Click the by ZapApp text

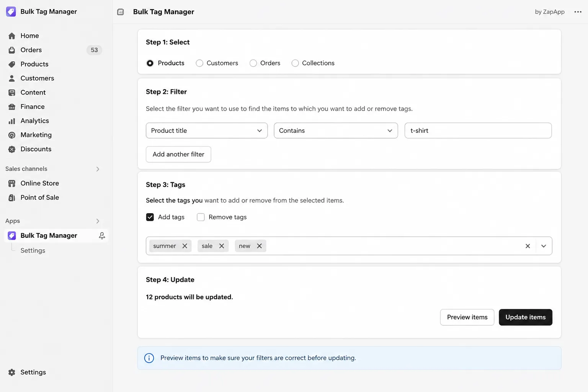click(x=550, y=12)
